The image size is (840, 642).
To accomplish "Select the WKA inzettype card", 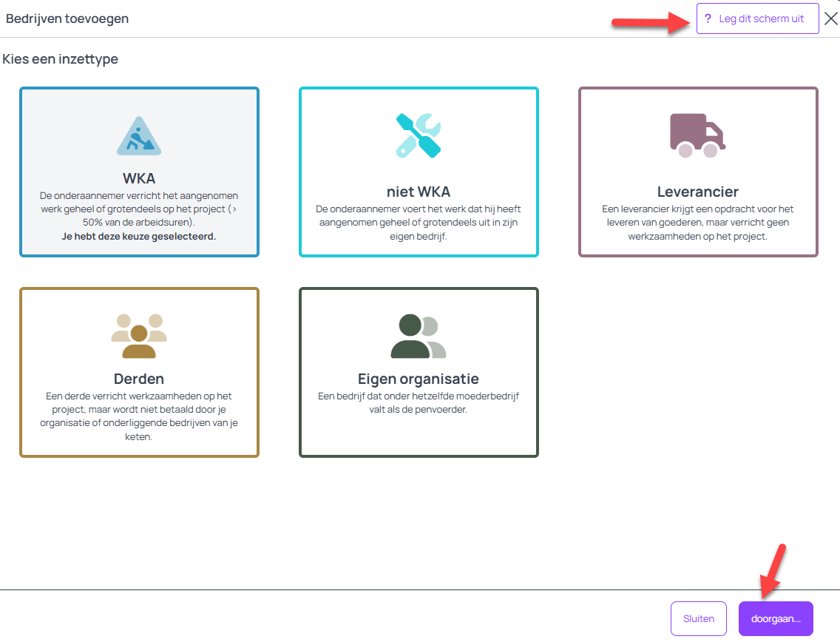I will click(139, 172).
